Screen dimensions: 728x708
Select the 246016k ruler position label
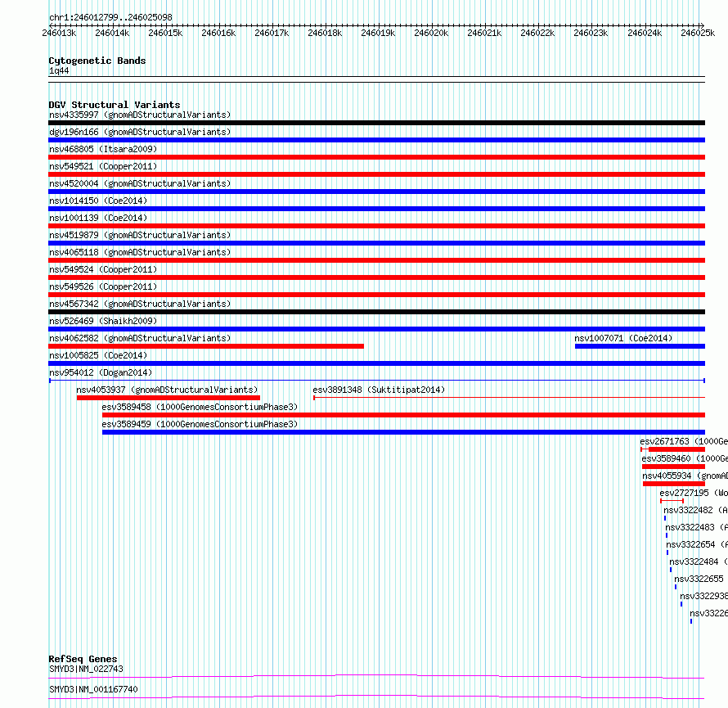tap(218, 33)
